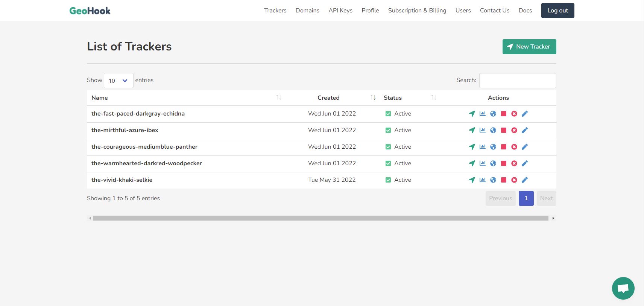Viewport: 644px width, 306px height.
Task: Sort table by Name column arrows
Action: pos(279,97)
